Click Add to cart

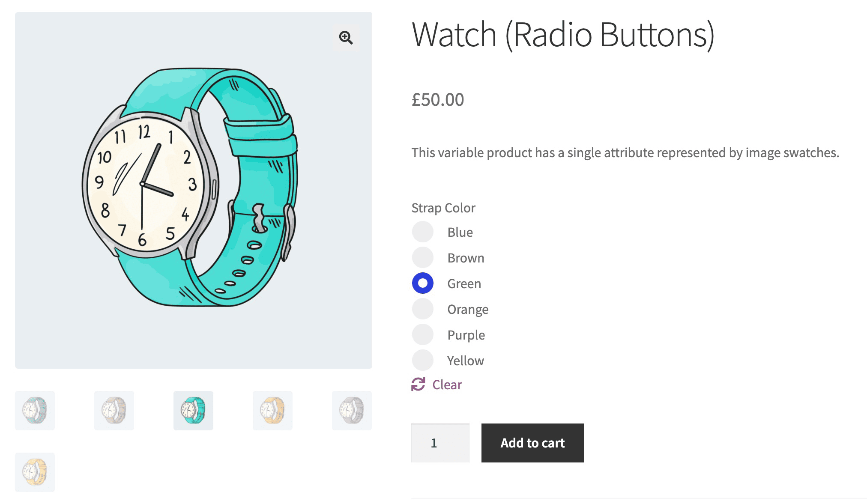point(532,443)
